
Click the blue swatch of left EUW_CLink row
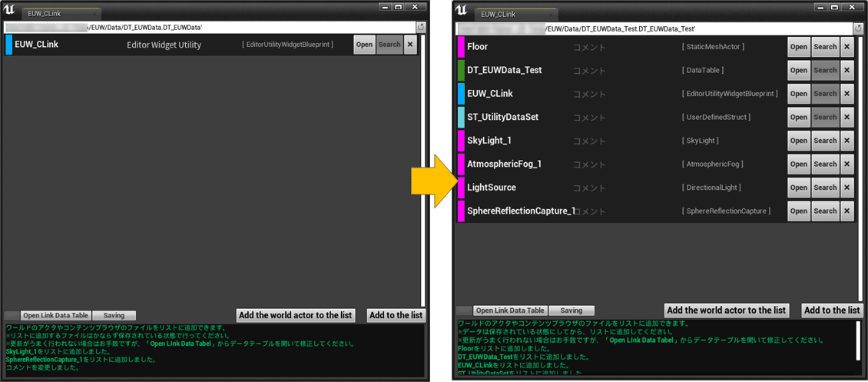pyautogui.click(x=8, y=45)
